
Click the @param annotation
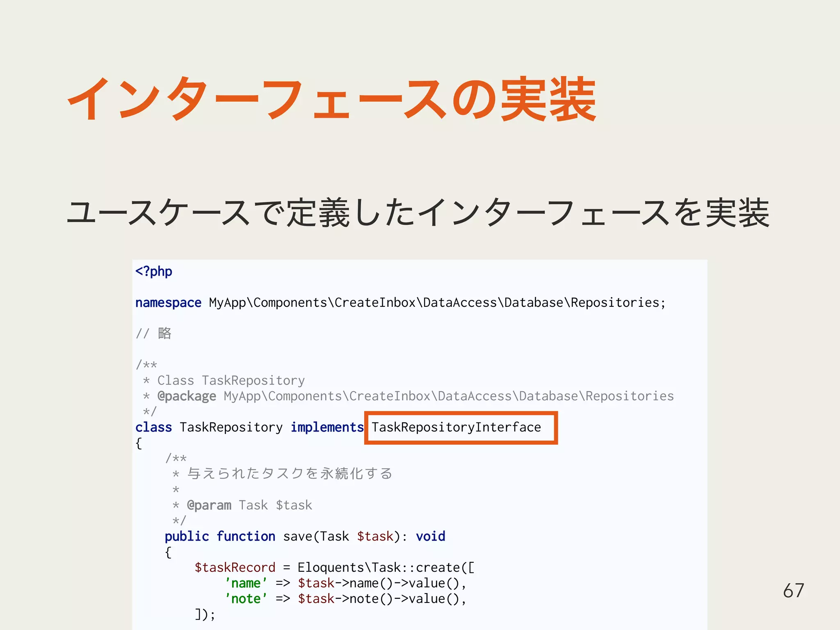pyautogui.click(x=209, y=505)
